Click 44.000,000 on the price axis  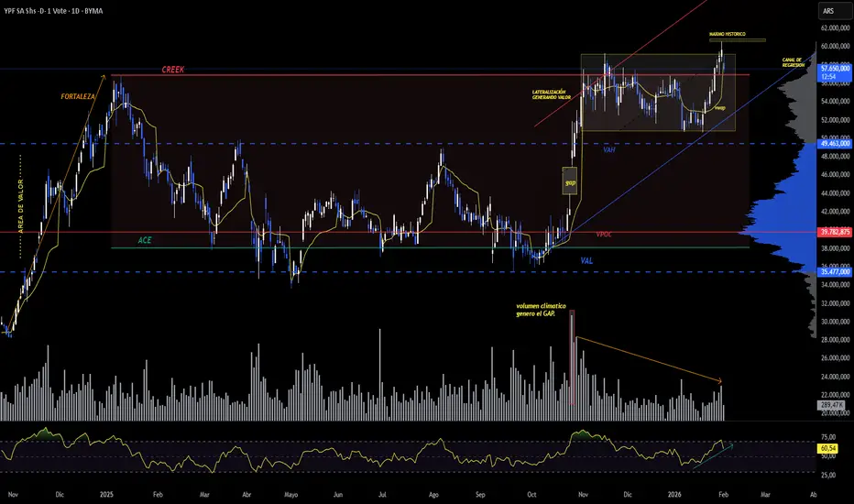tap(836, 193)
